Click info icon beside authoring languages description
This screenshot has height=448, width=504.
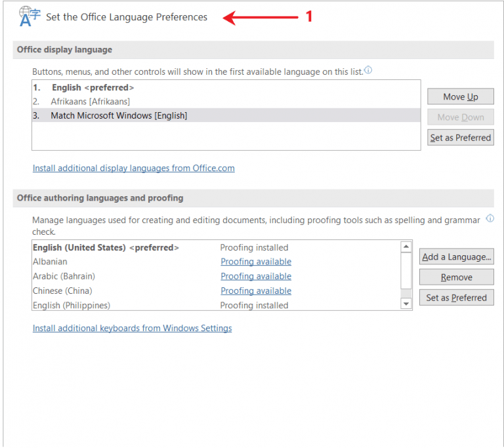pos(490,218)
